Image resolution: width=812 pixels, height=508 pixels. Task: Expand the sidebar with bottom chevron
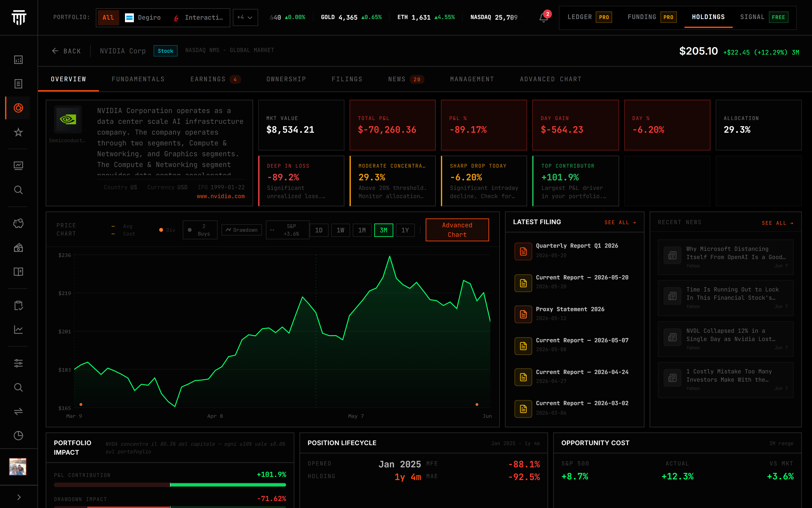tap(19, 497)
